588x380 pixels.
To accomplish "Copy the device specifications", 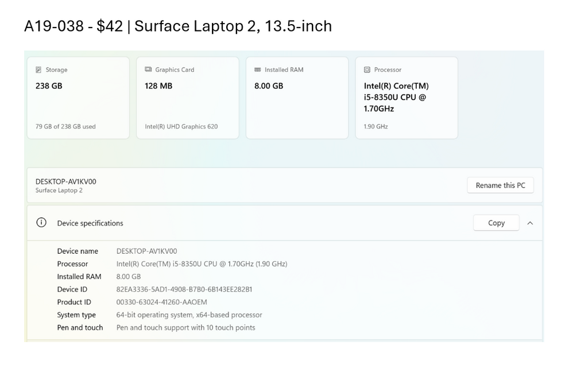I will 496,223.
